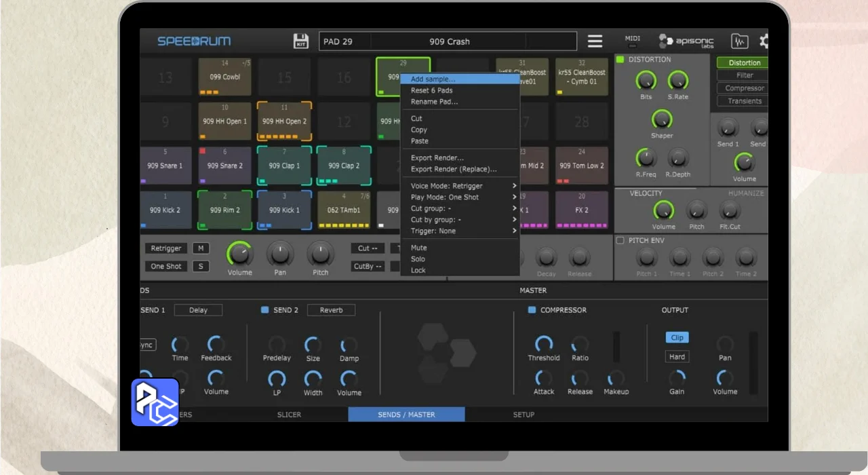Toggle the master Compressor on/off box
Screen dimensions: 868x475
(x=532, y=310)
